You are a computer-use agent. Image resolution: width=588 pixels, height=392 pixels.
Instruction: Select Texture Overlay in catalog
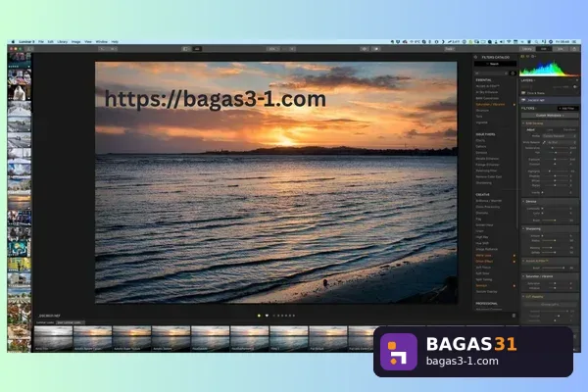(486, 291)
